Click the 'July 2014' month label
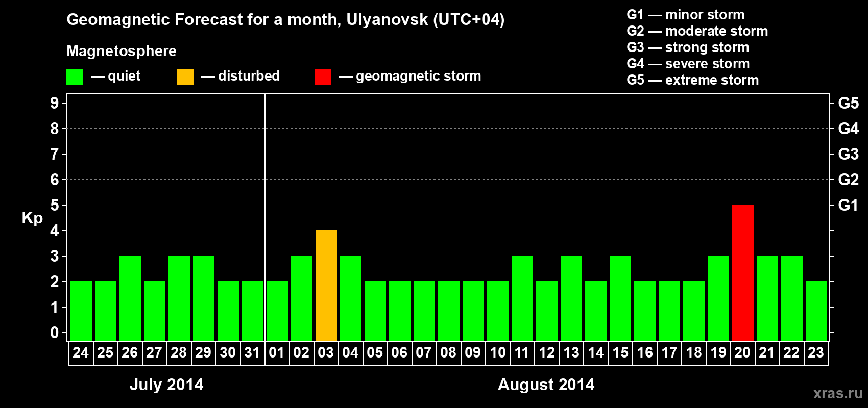Viewport: 868px width, 408px height. click(x=166, y=385)
